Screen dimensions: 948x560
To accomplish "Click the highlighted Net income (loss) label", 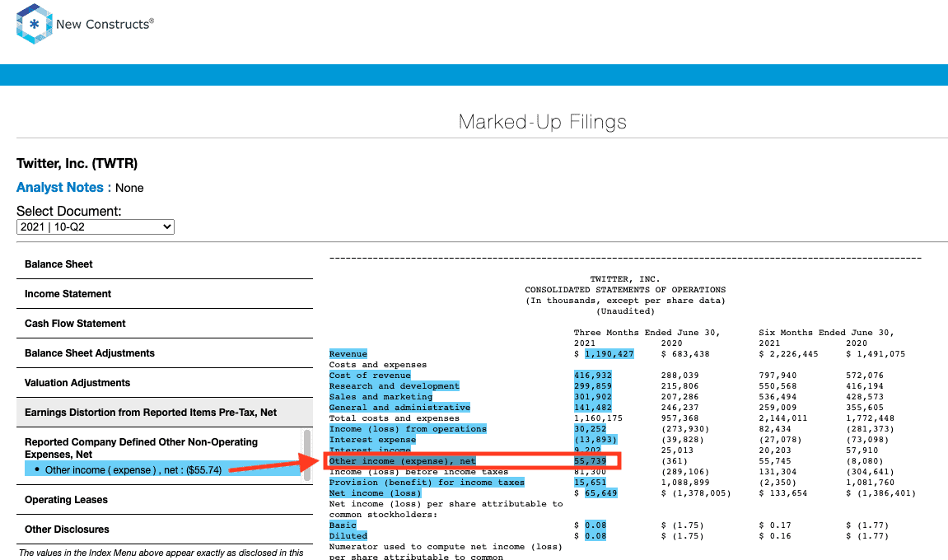I will pos(375,493).
